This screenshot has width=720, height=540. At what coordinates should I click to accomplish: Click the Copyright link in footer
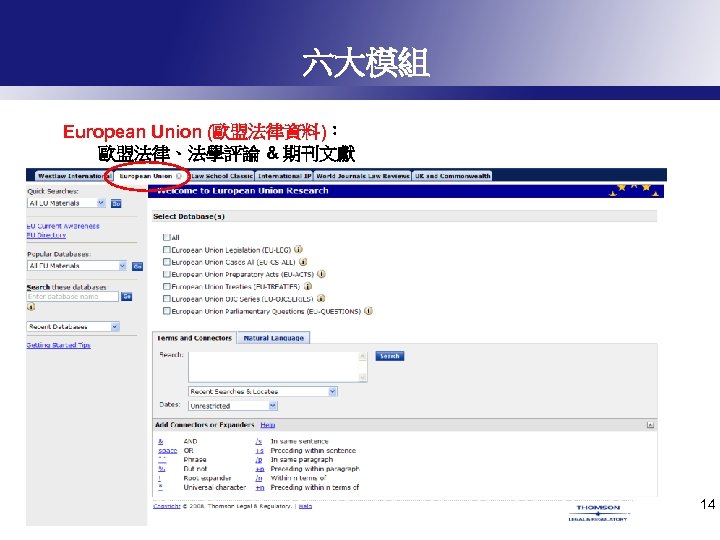tap(167, 506)
